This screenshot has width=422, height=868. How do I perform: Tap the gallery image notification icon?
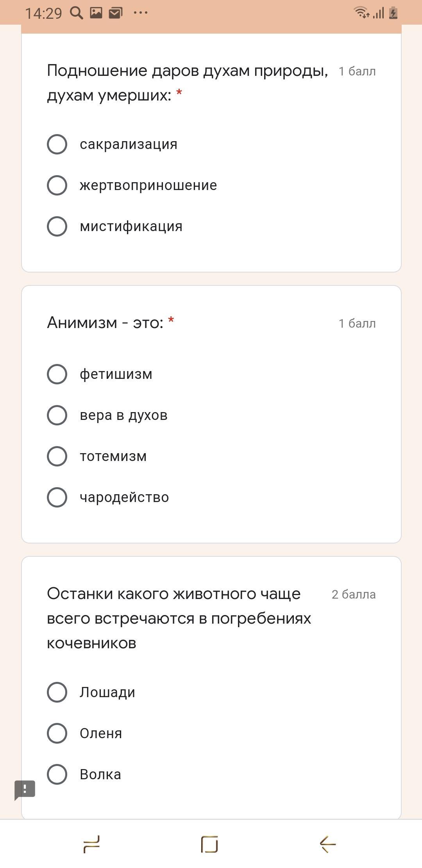[96, 13]
